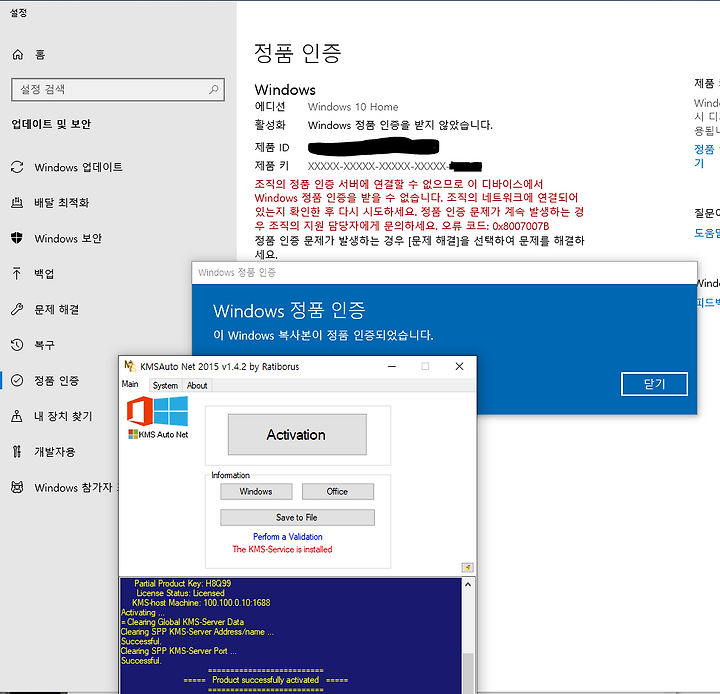Click 배달 최적화 label in sidebar

tap(62, 203)
